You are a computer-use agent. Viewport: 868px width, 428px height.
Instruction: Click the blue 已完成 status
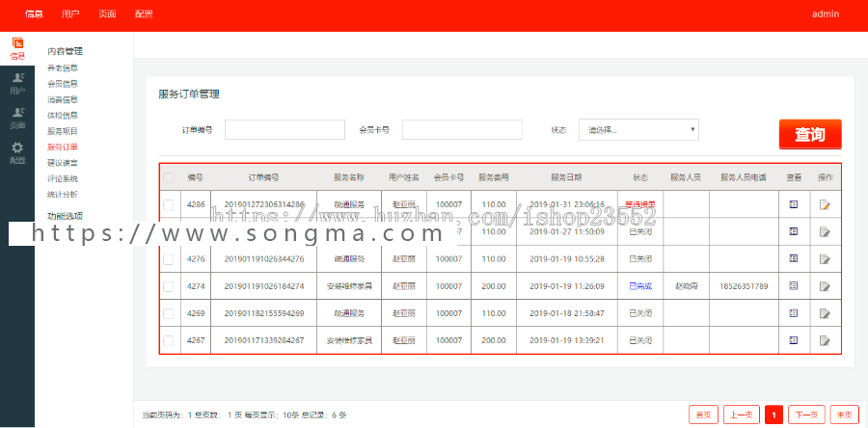[640, 286]
